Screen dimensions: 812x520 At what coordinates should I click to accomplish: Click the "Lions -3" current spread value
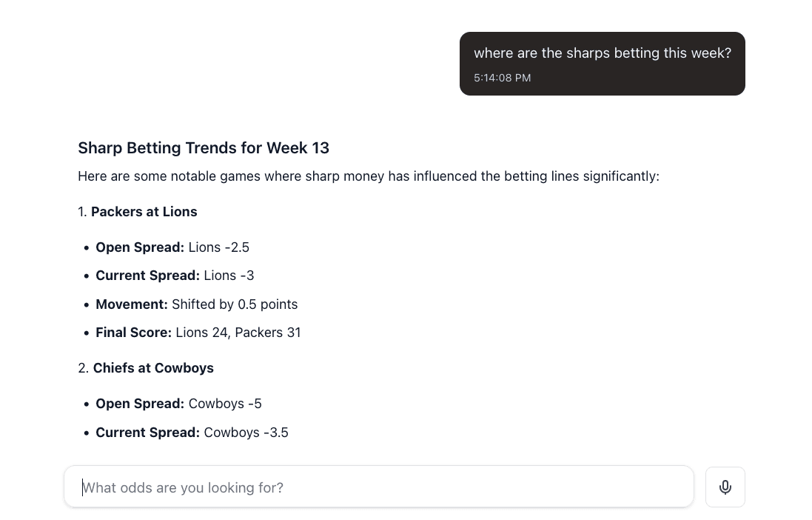point(229,276)
